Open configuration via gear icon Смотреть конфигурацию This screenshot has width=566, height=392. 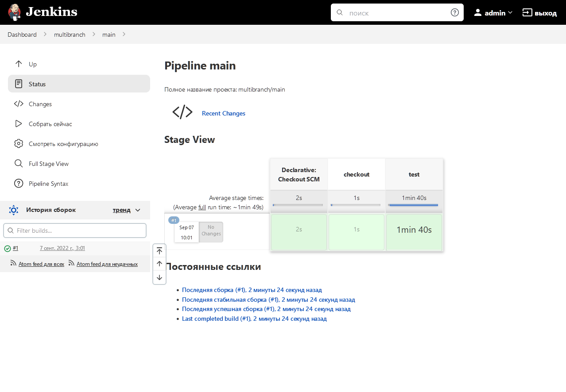coord(18,143)
